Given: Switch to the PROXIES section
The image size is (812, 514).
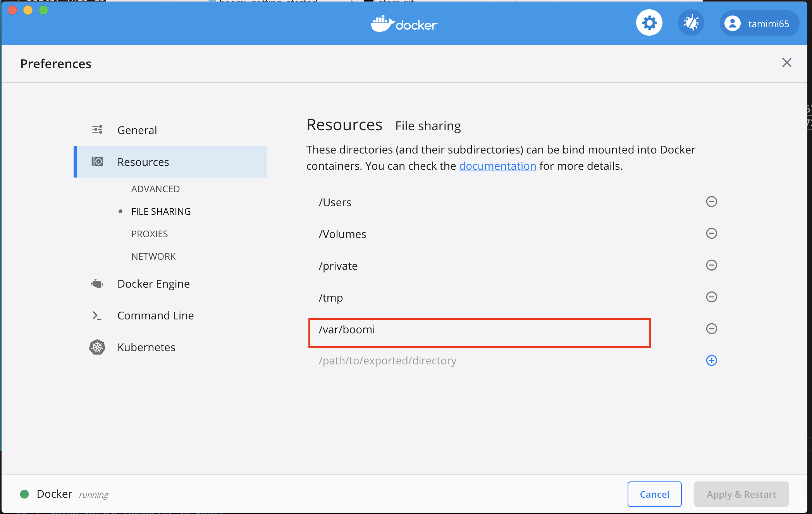Looking at the screenshot, I should [x=150, y=233].
